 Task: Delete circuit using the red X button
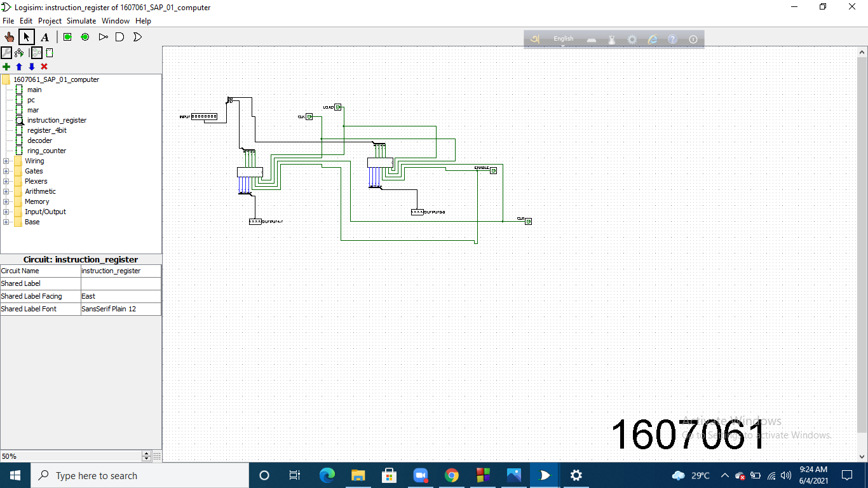click(44, 67)
